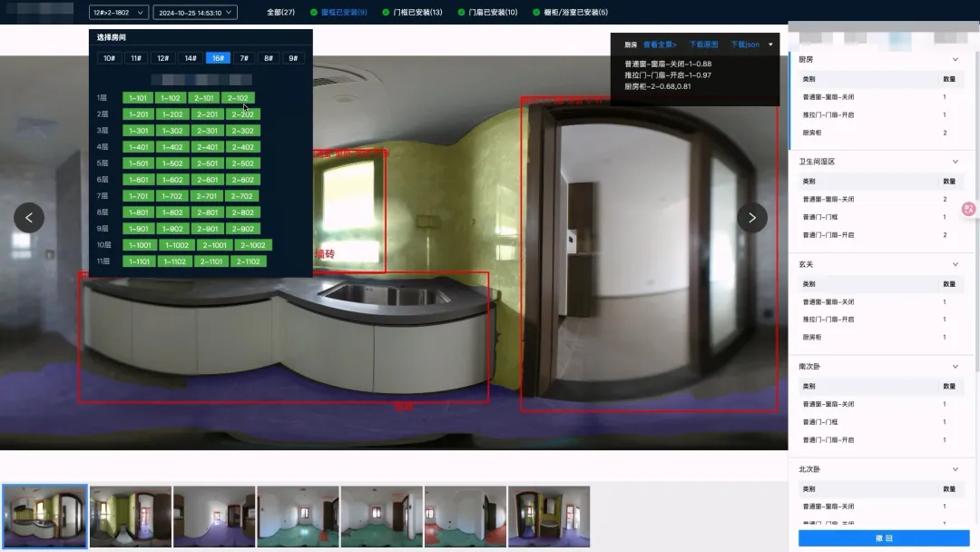Click the pink translate floating icon
980x552 pixels.
(x=968, y=209)
